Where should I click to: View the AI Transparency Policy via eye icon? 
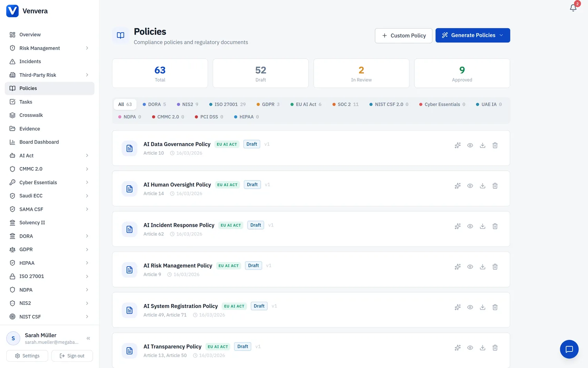pos(470,348)
